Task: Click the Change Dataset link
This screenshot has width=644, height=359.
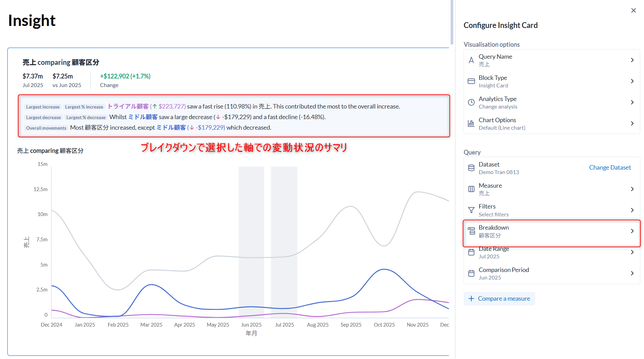Action: point(610,168)
